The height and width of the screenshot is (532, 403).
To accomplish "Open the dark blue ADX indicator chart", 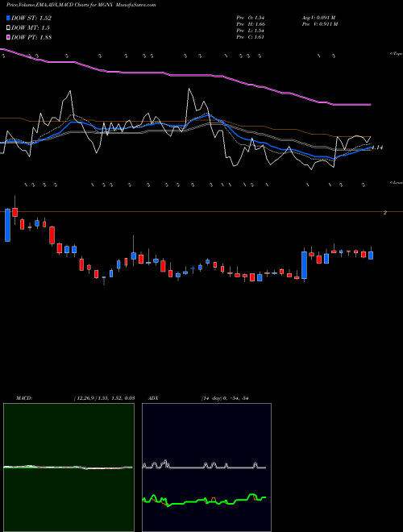I will tap(206, 468).
